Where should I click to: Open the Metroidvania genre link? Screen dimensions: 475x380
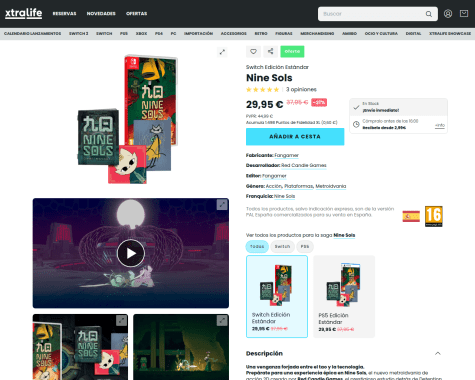[x=331, y=186]
